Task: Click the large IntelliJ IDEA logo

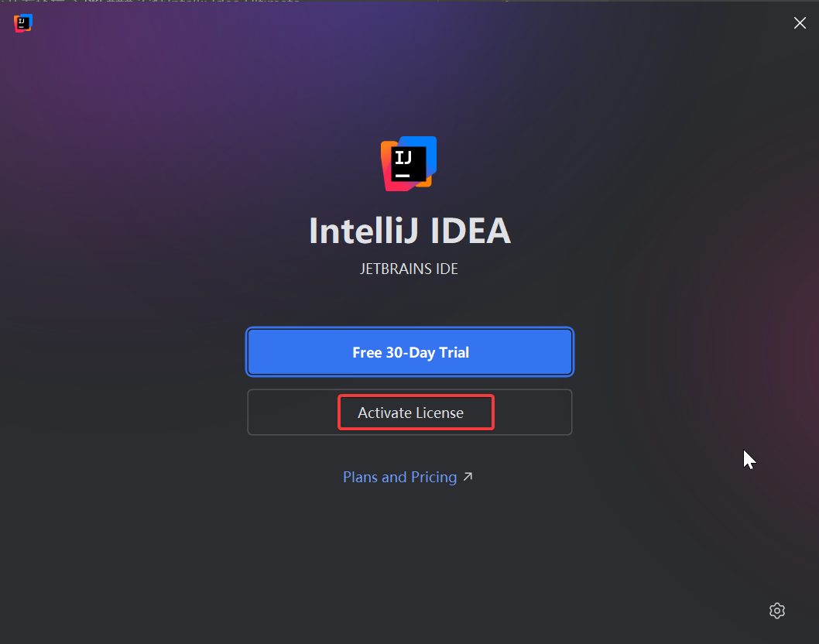Action: point(409,163)
